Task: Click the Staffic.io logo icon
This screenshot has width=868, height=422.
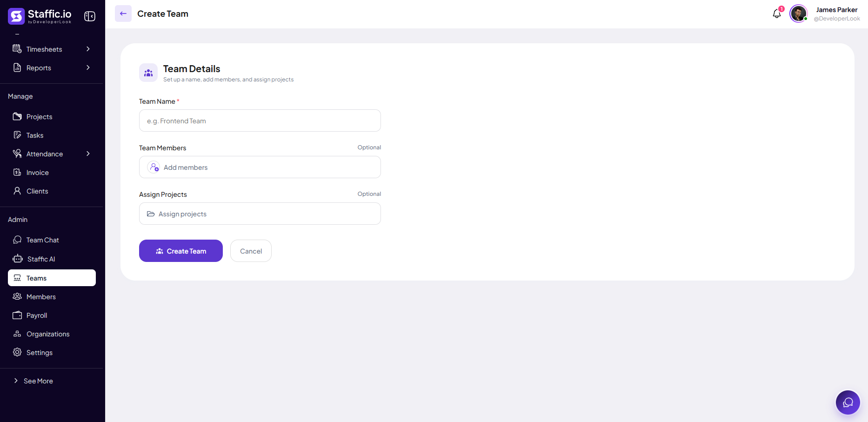Action: [16, 16]
